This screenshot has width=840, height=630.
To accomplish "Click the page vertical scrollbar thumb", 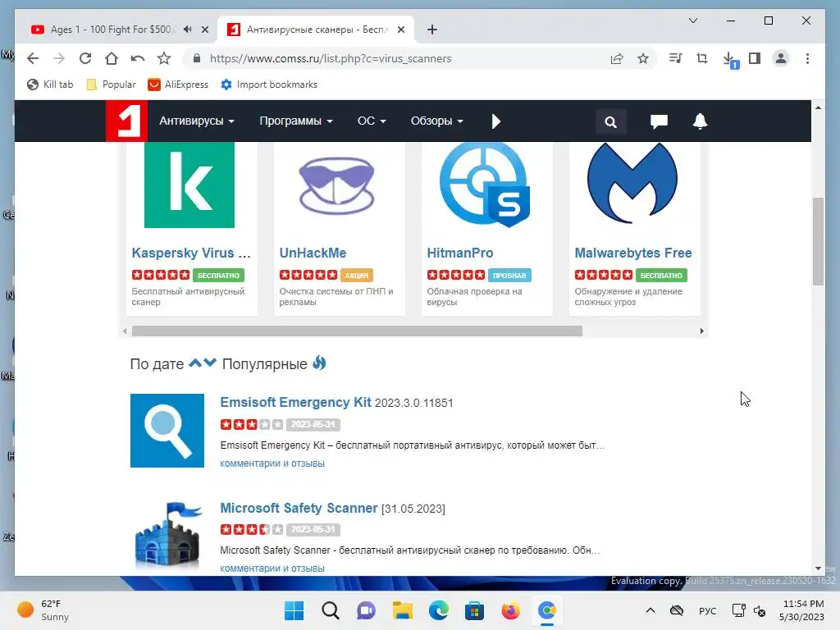I will 818,242.
